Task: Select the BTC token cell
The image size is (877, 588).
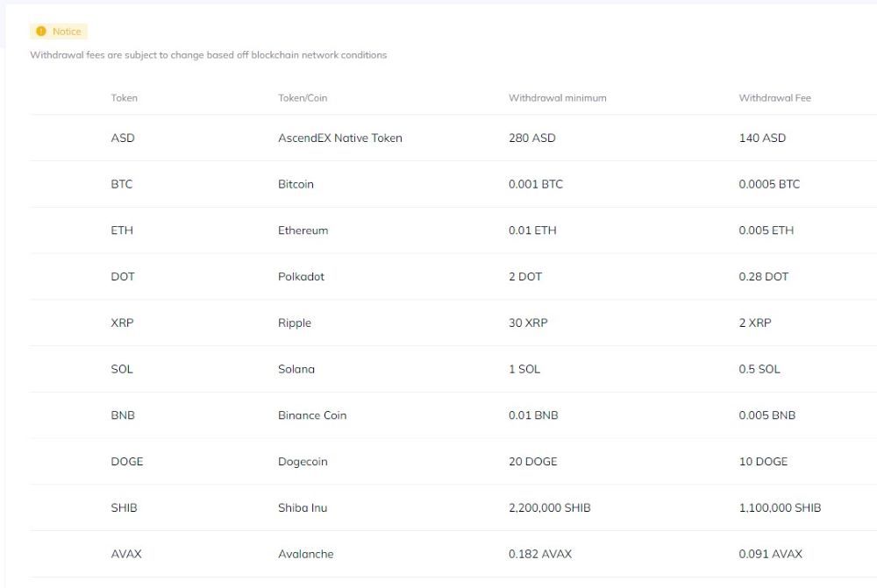Action: [121, 184]
